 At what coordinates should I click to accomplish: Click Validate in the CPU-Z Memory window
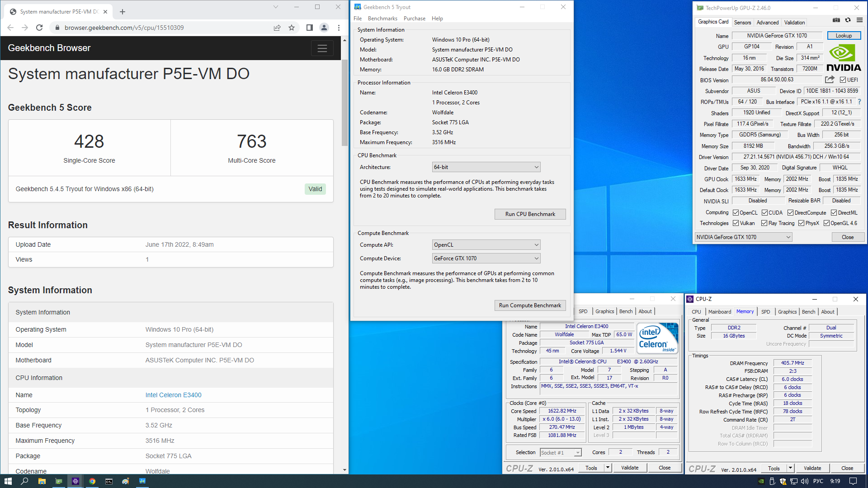(x=812, y=468)
